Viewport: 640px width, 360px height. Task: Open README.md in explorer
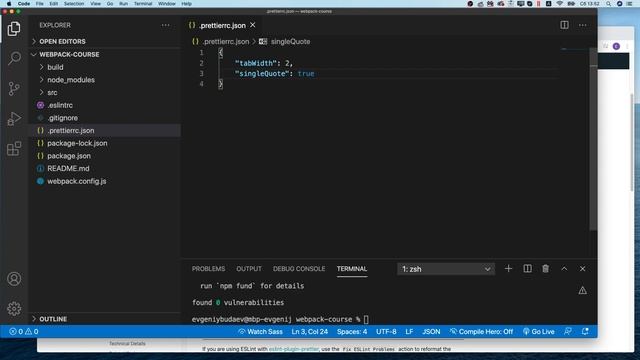point(68,168)
